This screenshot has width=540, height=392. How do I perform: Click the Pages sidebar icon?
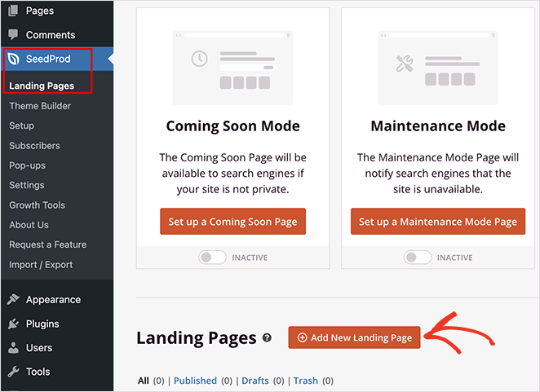click(13, 11)
